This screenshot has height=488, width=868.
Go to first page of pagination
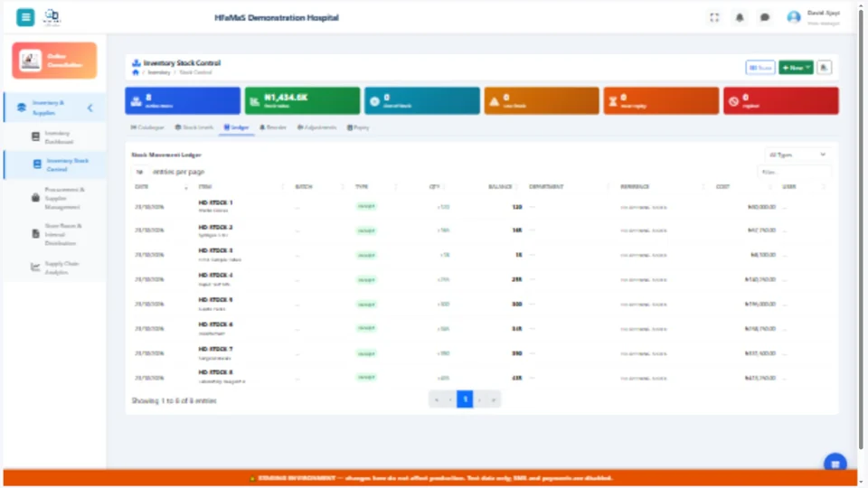(436, 399)
